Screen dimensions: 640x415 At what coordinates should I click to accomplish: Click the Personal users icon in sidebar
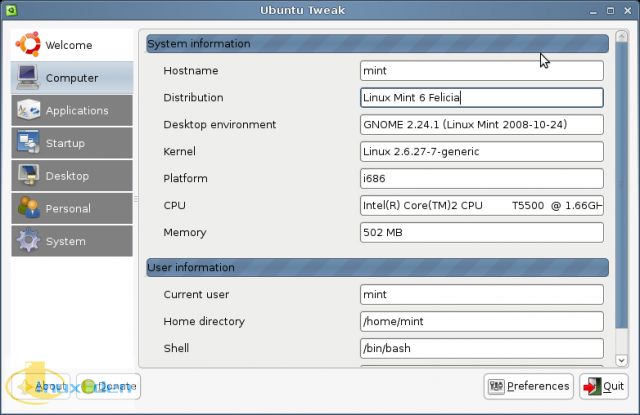(x=28, y=208)
